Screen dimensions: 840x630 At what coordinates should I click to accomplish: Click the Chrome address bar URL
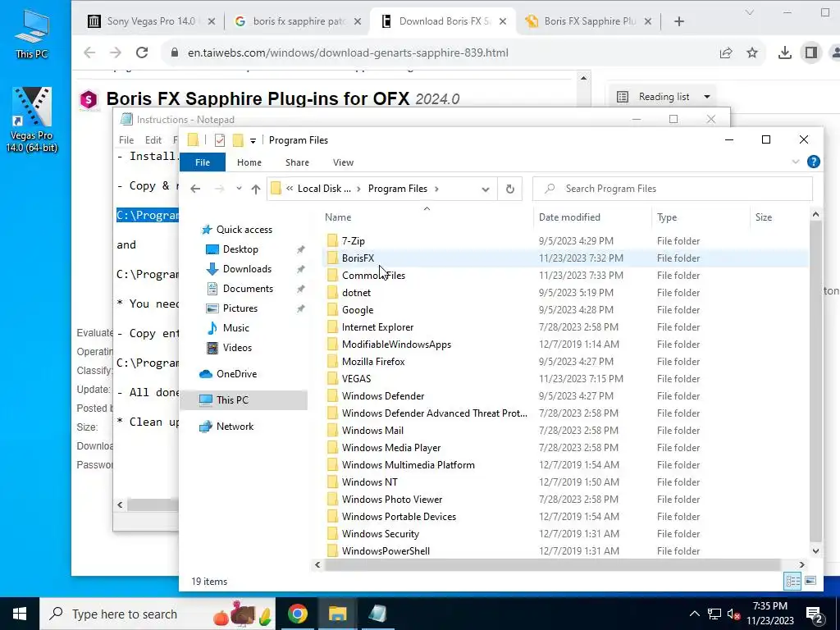[x=348, y=52]
